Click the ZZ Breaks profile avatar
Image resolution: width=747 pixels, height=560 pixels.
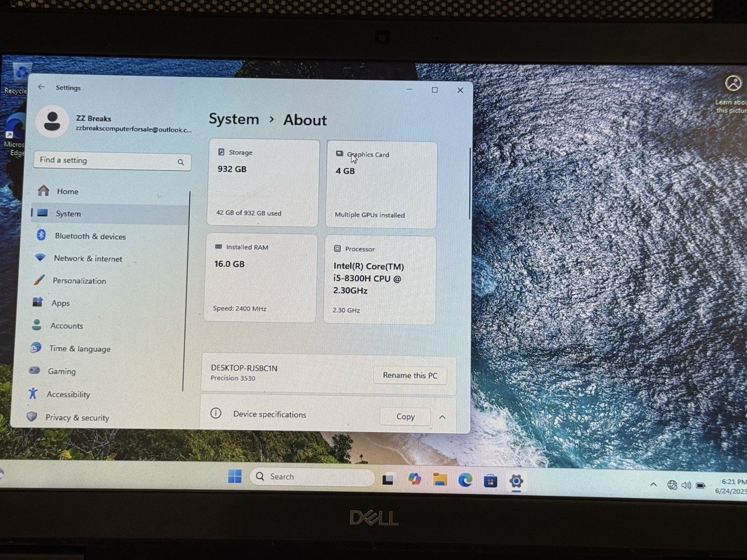click(x=52, y=121)
